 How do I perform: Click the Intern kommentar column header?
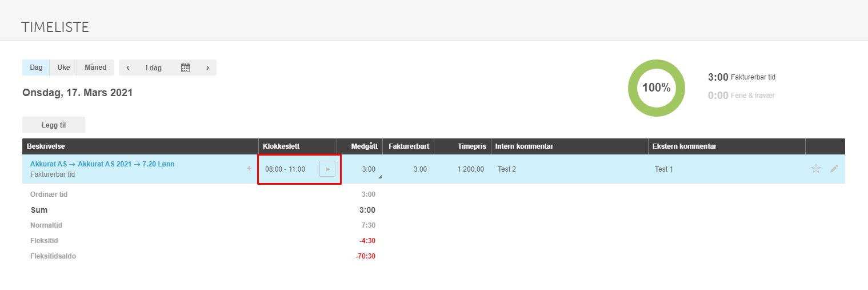[x=569, y=146]
